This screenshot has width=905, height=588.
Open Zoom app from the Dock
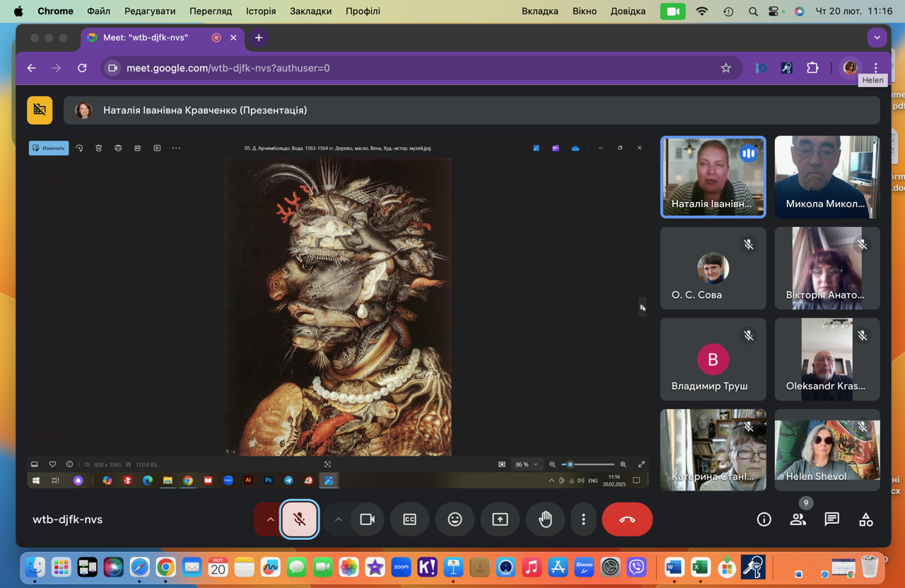coord(401,567)
